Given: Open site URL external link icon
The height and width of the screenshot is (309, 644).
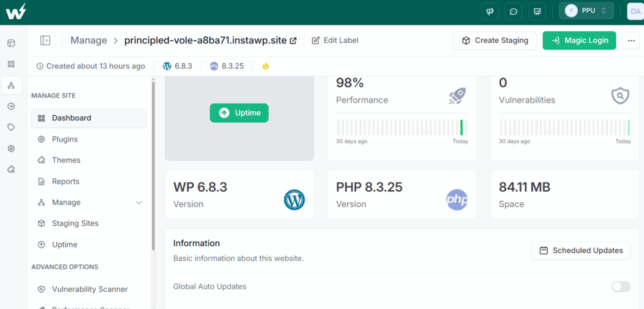Looking at the screenshot, I should coord(293,41).
